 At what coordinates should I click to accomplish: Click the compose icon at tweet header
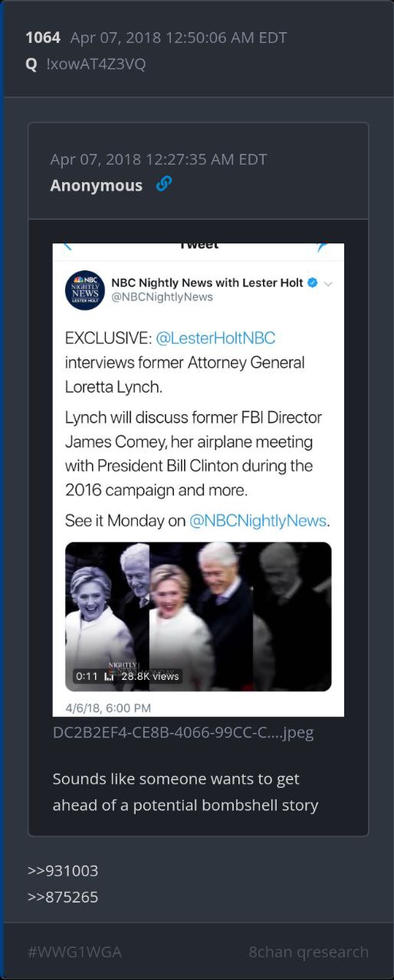323,247
